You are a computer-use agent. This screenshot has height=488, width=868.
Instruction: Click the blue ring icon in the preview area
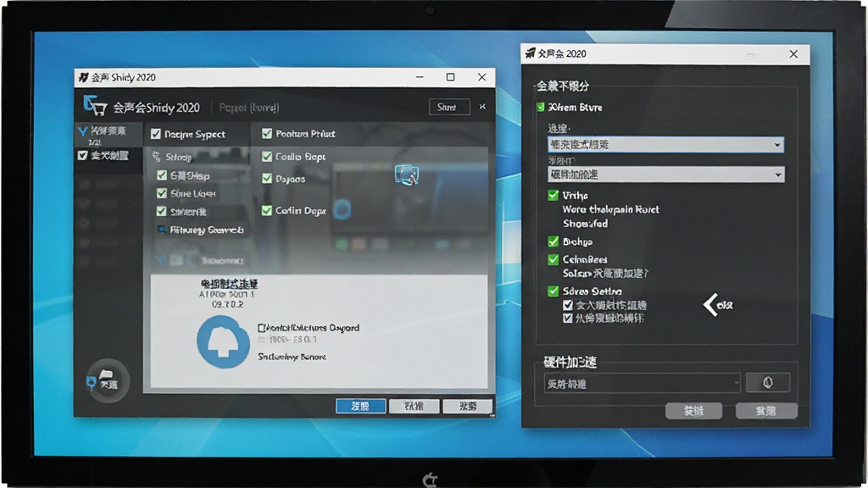point(342,210)
